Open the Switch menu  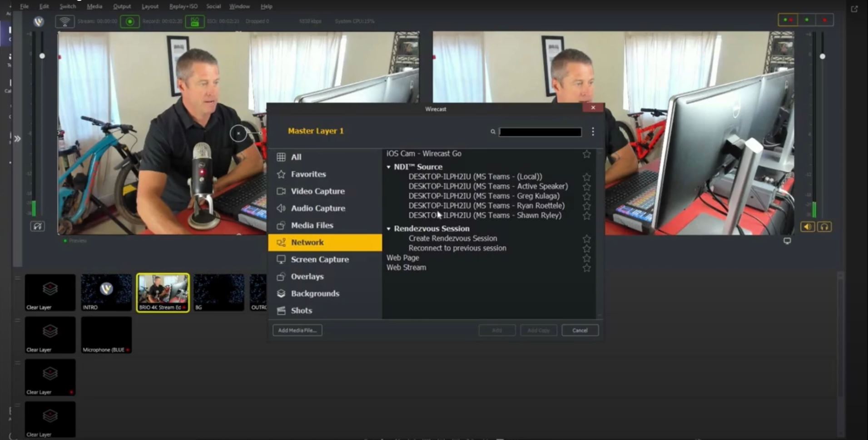[x=67, y=6]
